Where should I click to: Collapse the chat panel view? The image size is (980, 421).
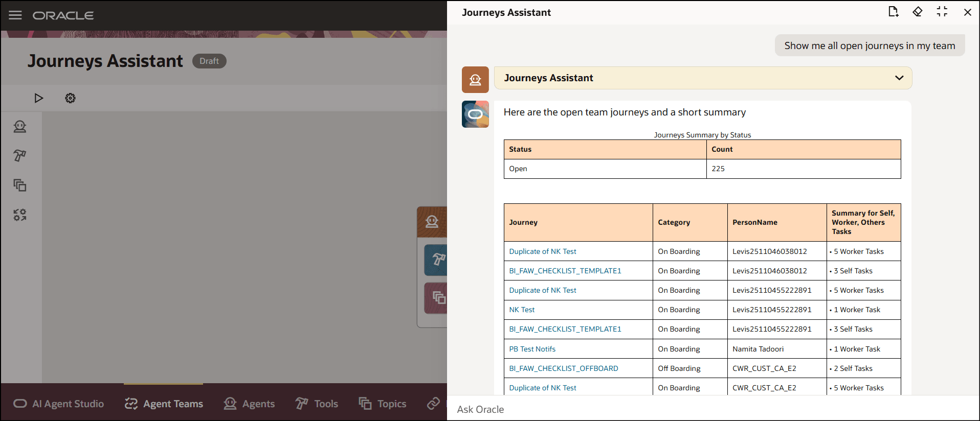pos(942,12)
